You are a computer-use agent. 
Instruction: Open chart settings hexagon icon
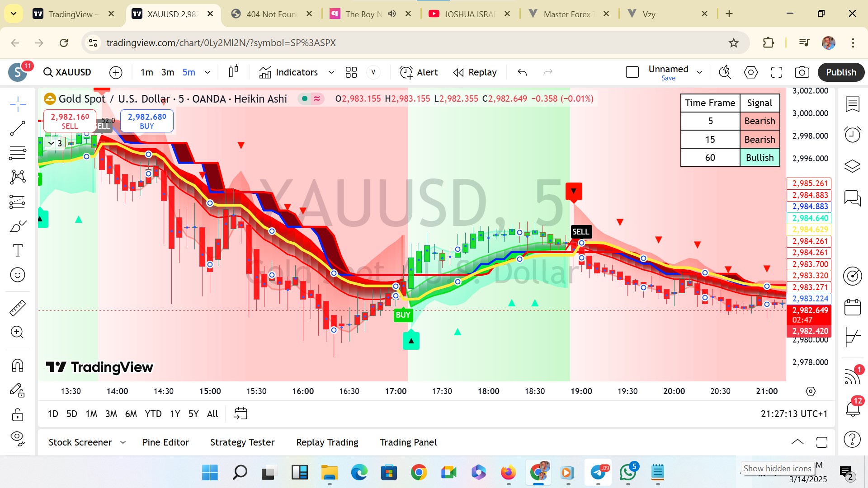[x=750, y=72]
